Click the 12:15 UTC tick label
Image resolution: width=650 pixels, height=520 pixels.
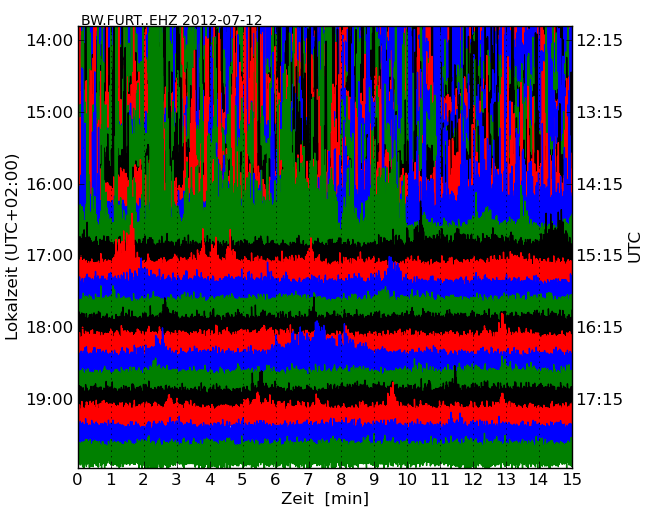pos(600,41)
